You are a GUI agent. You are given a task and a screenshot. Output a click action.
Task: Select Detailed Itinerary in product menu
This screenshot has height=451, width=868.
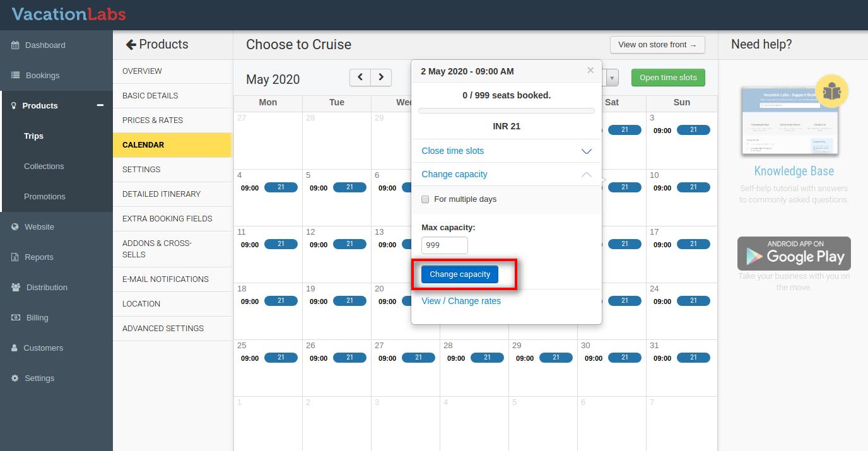pyautogui.click(x=161, y=194)
